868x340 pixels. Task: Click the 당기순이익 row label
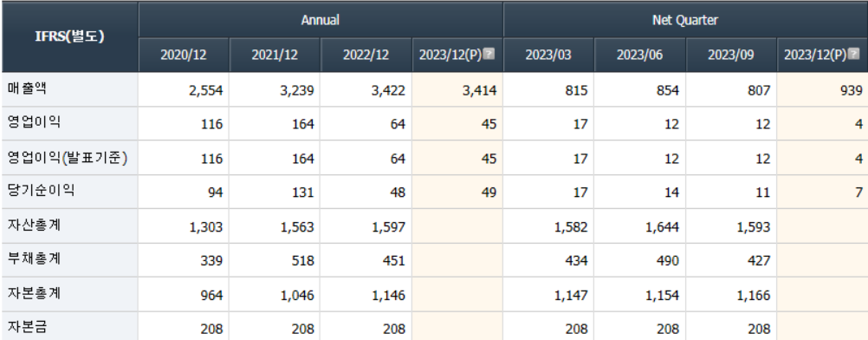point(41,192)
